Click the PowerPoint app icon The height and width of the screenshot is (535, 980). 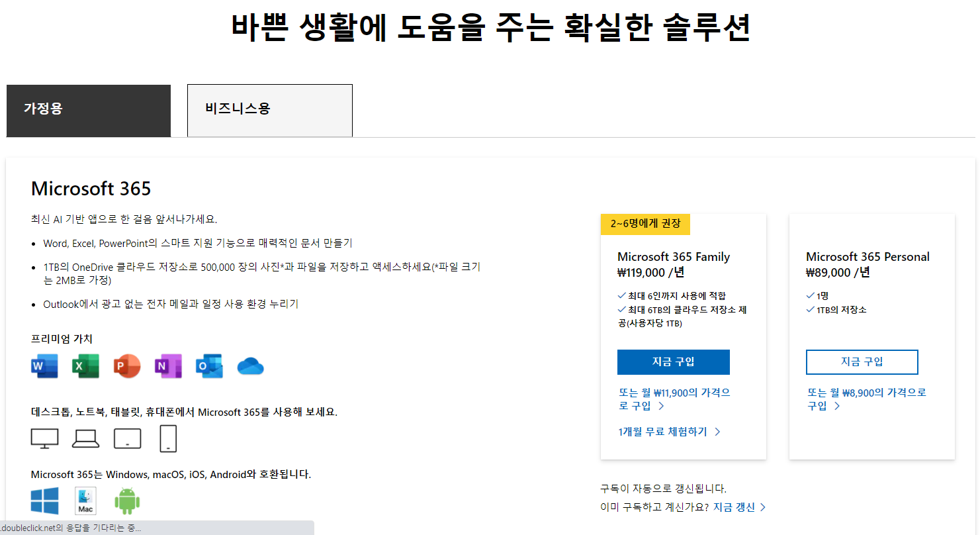pyautogui.click(x=127, y=366)
